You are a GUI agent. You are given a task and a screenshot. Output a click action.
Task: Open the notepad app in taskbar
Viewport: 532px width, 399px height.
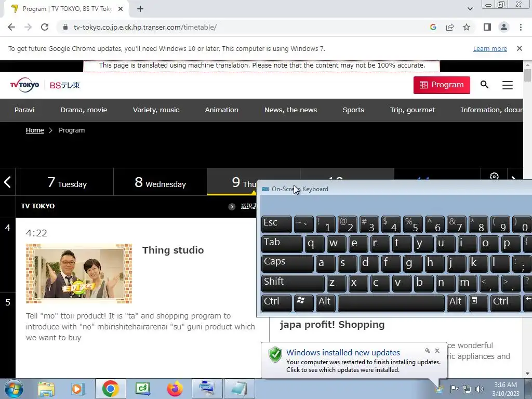point(240,389)
